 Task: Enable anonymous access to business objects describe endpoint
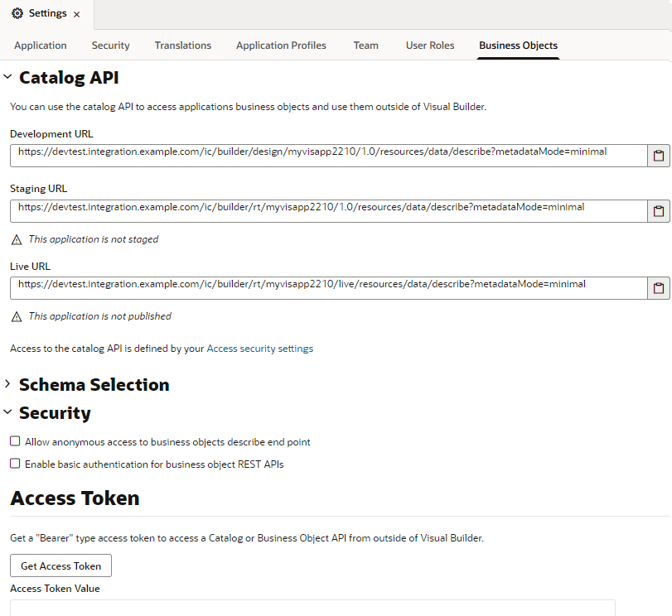click(13, 441)
